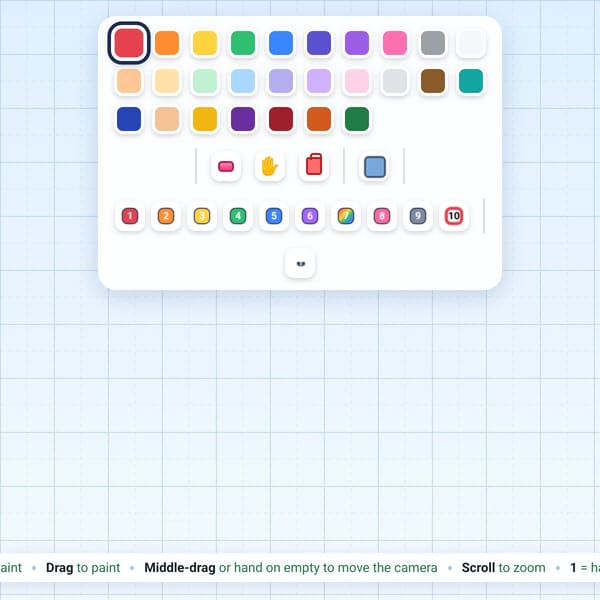The image size is (600, 600).
Task: Pick the deep violet swatch in third row
Action: (243, 119)
